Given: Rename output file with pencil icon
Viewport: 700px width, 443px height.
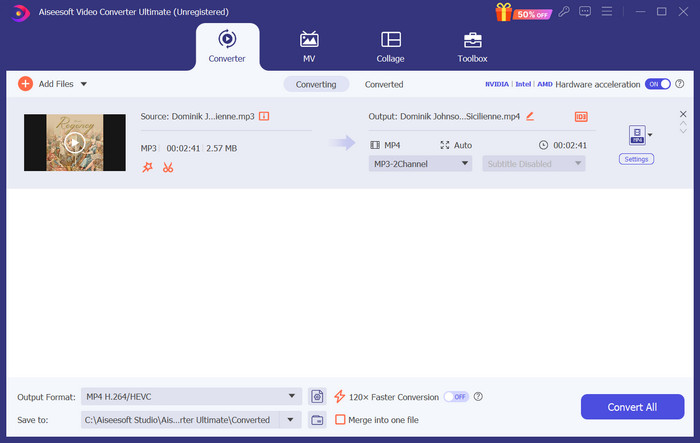Looking at the screenshot, I should click(x=530, y=116).
